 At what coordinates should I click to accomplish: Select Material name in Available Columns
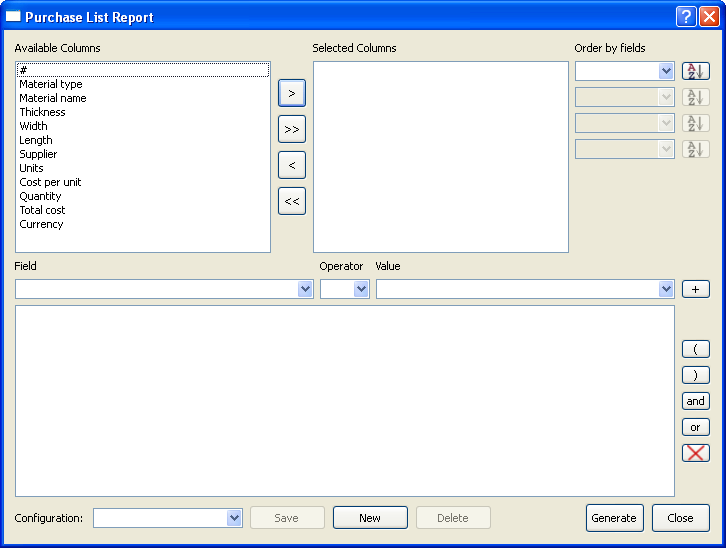(x=53, y=98)
